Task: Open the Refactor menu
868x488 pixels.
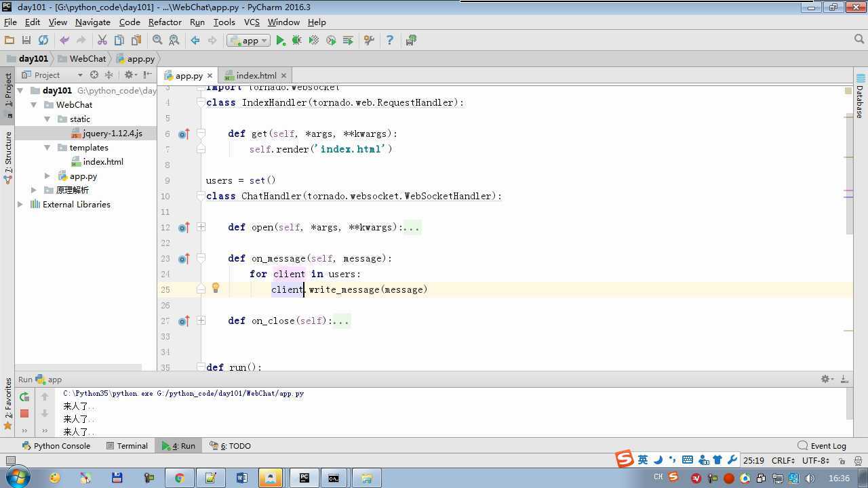Action: (x=165, y=22)
